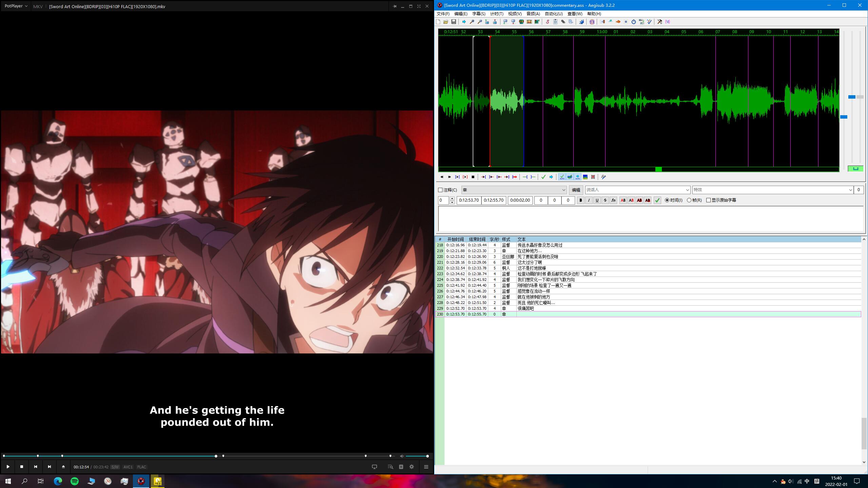
Task: Open the Kanji Timer icon
Action: 642,22
